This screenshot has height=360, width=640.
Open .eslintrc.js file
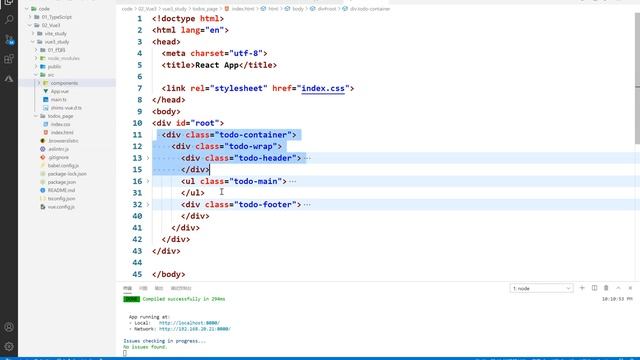coord(58,149)
